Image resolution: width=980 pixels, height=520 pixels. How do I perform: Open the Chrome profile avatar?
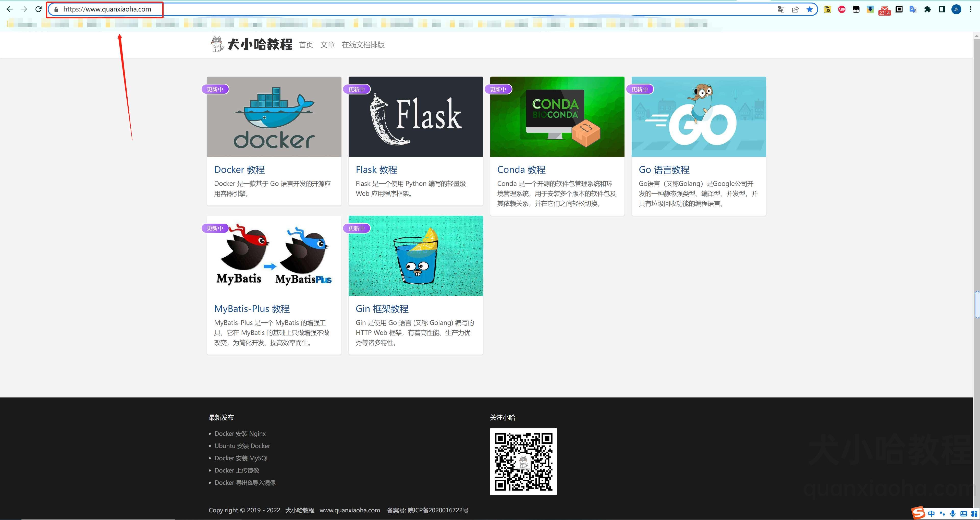tap(957, 9)
